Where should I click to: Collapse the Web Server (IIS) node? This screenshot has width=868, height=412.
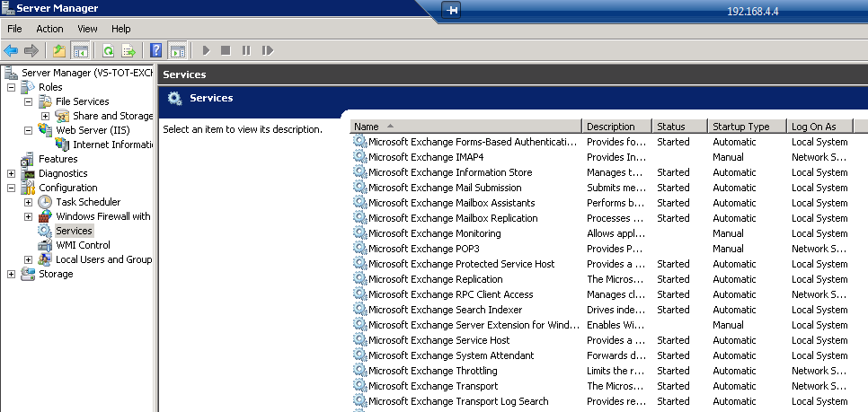click(28, 130)
